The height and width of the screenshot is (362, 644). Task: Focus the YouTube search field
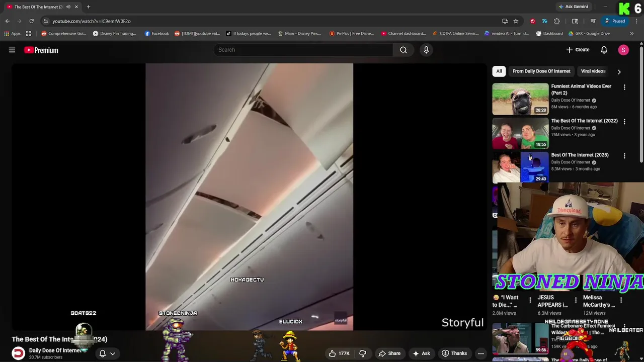303,50
